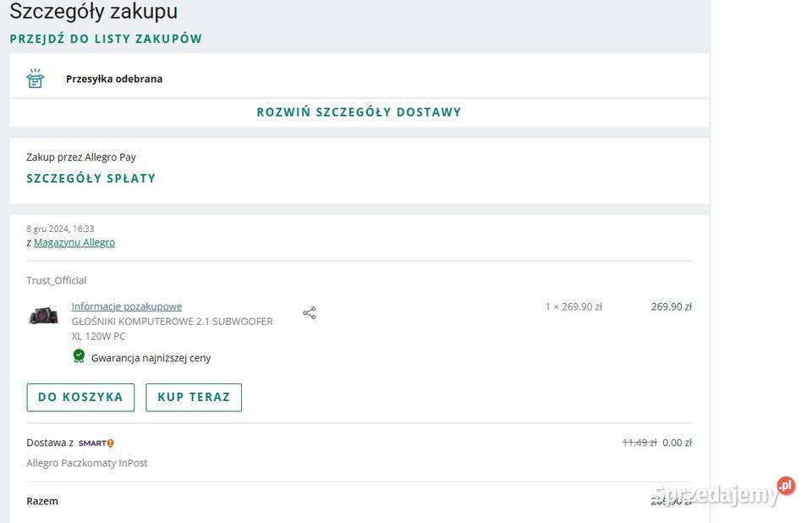The height and width of the screenshot is (523, 812).
Task: Open Szczegóły spłaty repayment details
Action: pyautogui.click(x=91, y=179)
